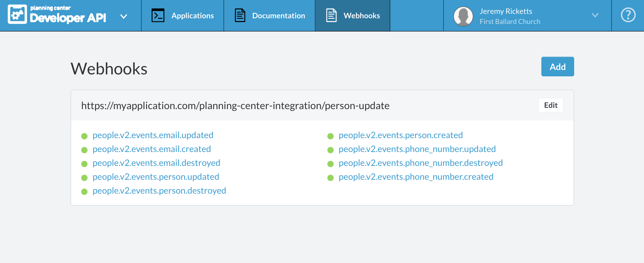Edit the person-update webhook

pos(551,105)
